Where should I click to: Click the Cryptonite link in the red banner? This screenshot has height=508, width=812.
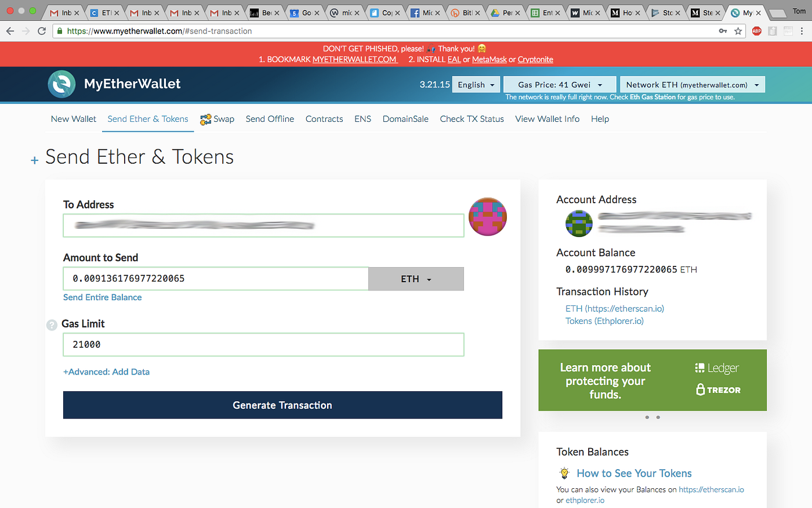tap(535, 59)
